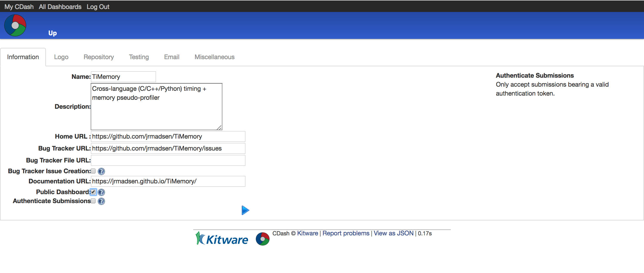This screenshot has width=644, height=273.
Task: Open help for Bug Tracker Issue Creation
Action: (101, 171)
